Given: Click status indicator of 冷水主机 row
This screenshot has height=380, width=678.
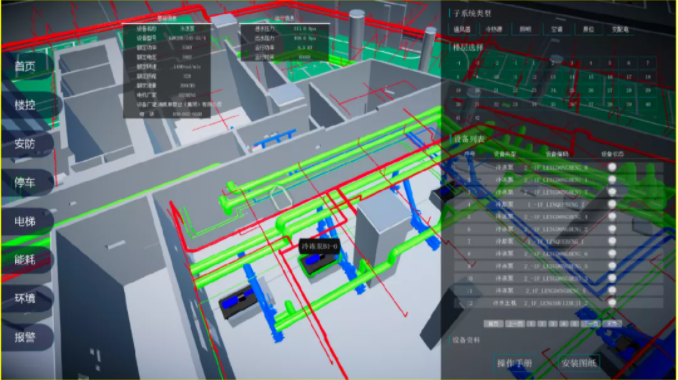Looking at the screenshot, I should [x=612, y=303].
